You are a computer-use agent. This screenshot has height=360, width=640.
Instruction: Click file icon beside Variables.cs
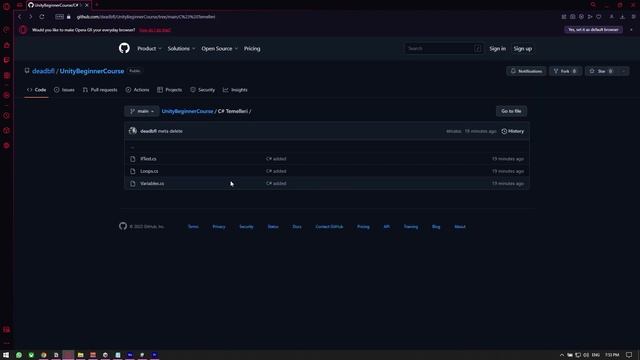pyautogui.click(x=133, y=184)
